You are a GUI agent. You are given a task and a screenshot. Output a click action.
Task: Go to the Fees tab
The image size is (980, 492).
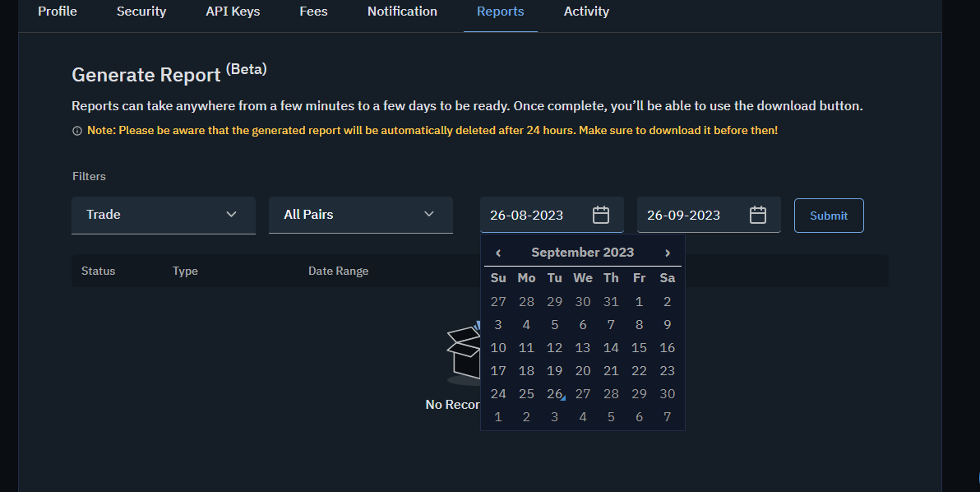314,12
